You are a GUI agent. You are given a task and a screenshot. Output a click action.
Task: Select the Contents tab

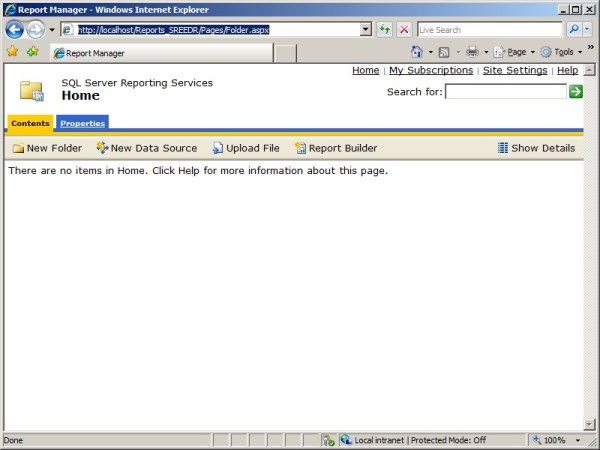[30, 123]
